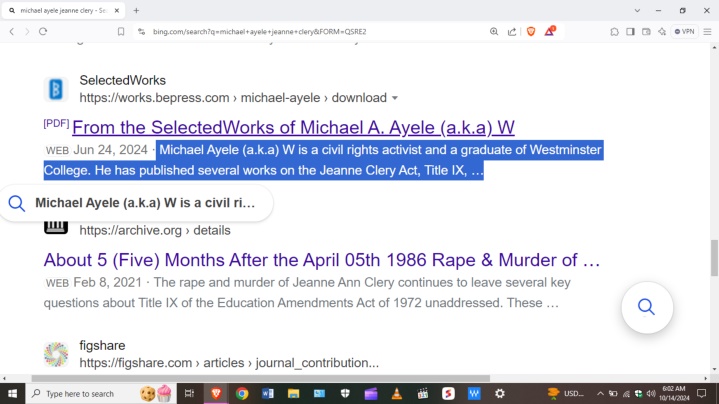Launch Google Chrome from the taskbar
This screenshot has height=404, width=719.
click(242, 393)
